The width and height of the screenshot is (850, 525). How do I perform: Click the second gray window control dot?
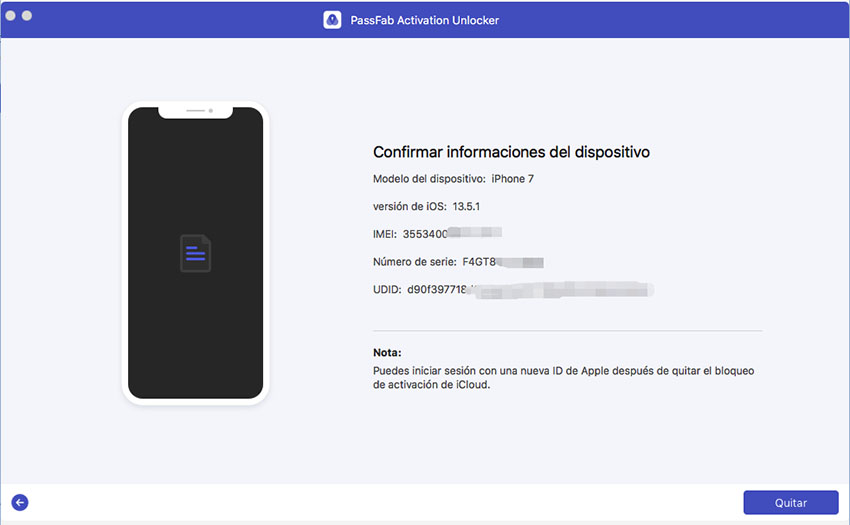coord(27,15)
